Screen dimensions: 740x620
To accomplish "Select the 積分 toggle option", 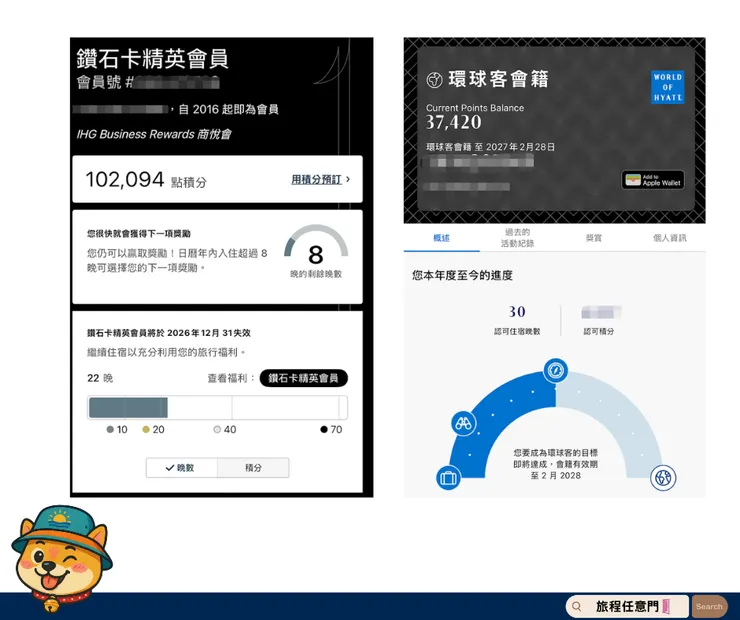I will (253, 468).
